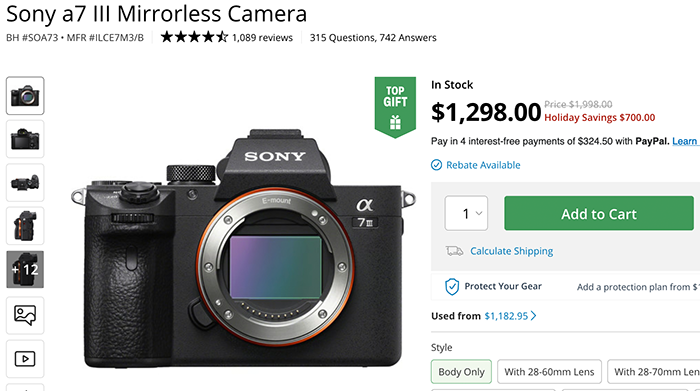Viewport: 700px width, 391px height.
Task: Open 315 Questions, 742 Answers link
Action: [373, 37]
